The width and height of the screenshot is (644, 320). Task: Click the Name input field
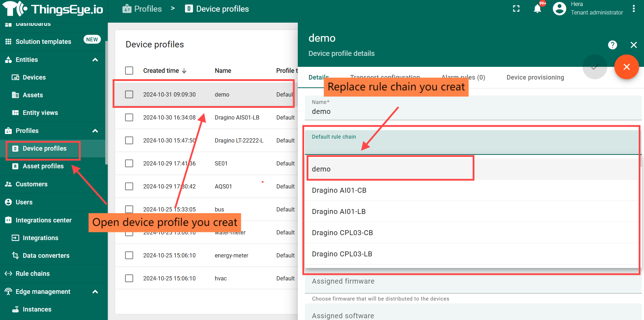473,111
